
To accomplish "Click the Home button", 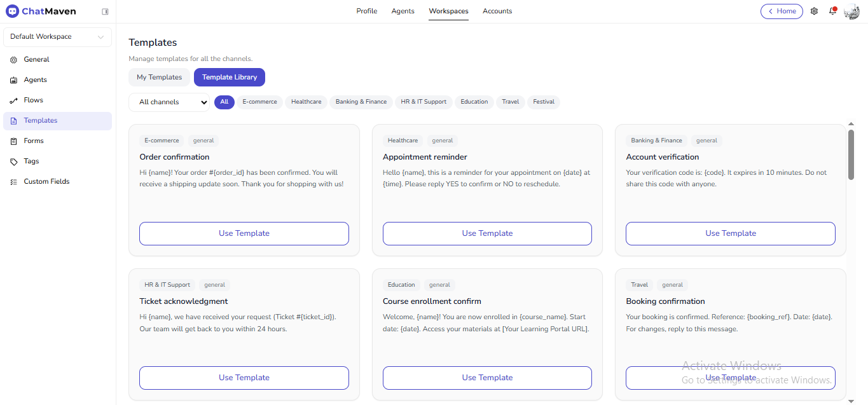I will [782, 11].
